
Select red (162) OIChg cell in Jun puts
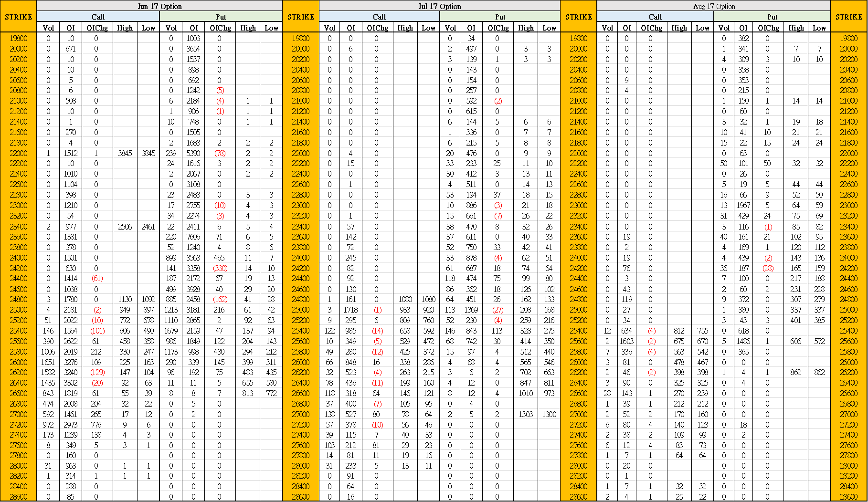[220, 299]
